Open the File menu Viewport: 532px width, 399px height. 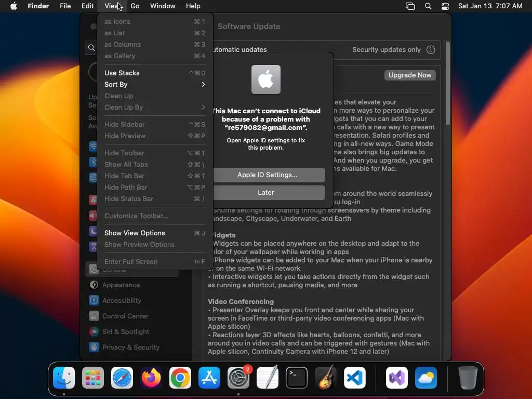[65, 6]
